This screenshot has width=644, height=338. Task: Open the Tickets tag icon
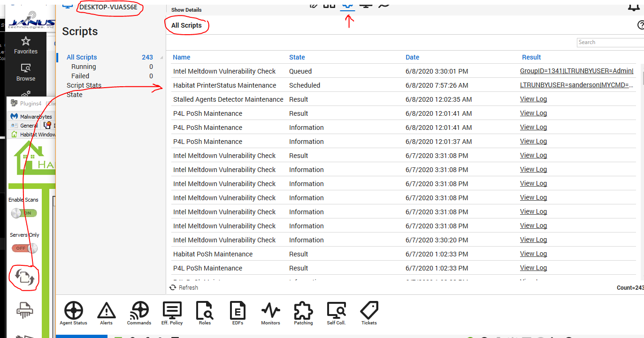click(369, 311)
